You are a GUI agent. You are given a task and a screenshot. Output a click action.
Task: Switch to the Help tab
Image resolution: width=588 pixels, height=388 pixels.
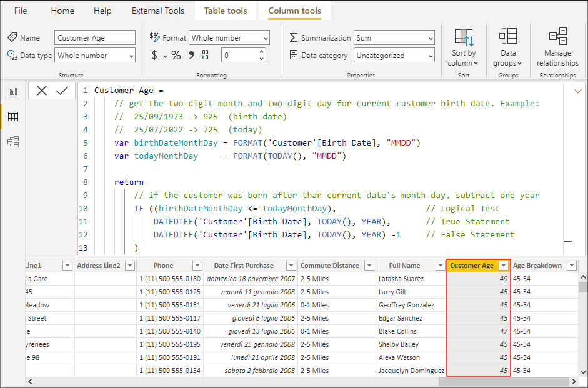(x=102, y=11)
